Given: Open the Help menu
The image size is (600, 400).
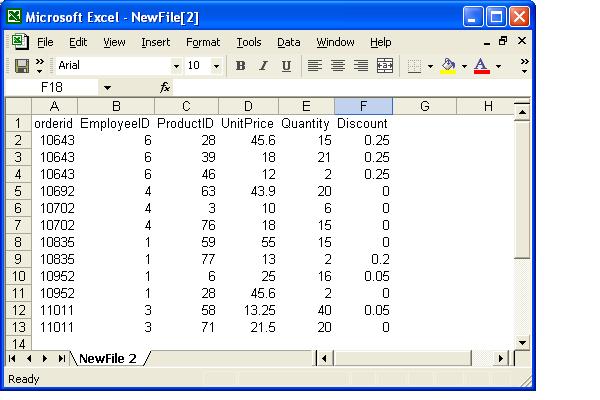Looking at the screenshot, I should [x=380, y=42].
